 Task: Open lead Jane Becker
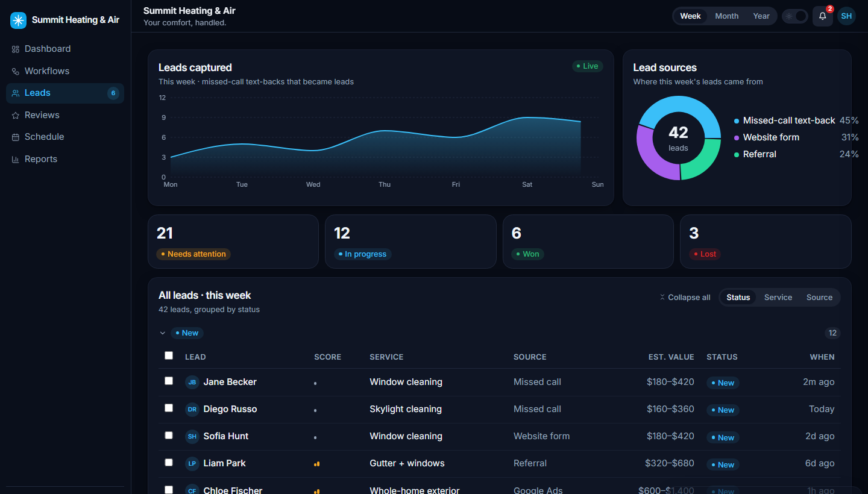click(x=230, y=382)
